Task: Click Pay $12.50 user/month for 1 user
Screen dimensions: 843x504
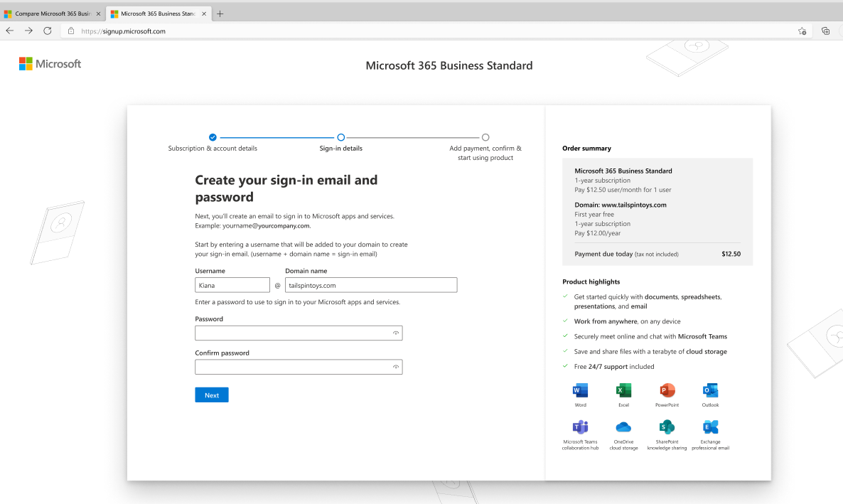Action: (623, 190)
